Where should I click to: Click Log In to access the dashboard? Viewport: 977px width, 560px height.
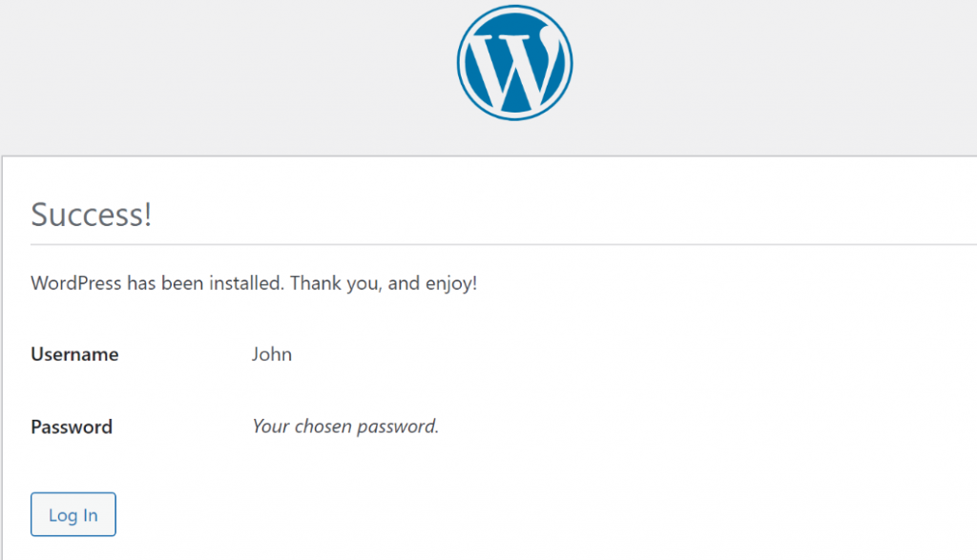pyautogui.click(x=73, y=514)
